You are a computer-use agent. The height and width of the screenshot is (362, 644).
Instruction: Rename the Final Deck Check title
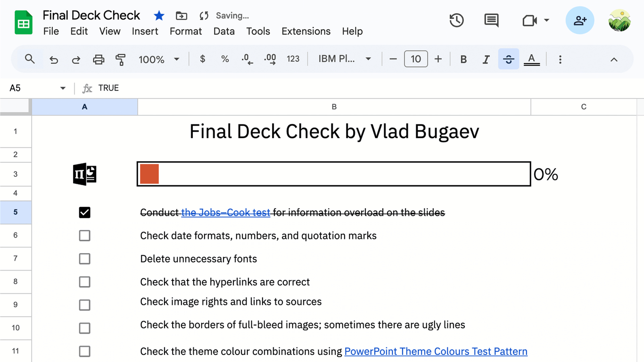click(x=91, y=15)
